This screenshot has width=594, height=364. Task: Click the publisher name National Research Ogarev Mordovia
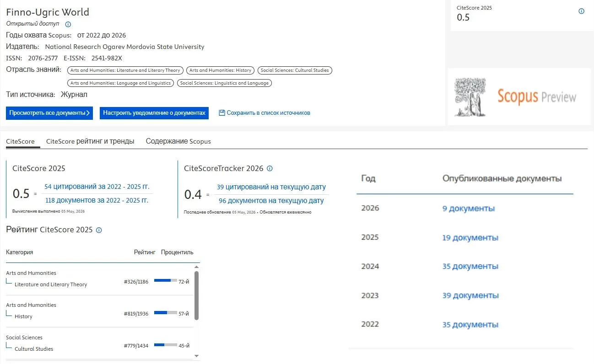(x=124, y=47)
